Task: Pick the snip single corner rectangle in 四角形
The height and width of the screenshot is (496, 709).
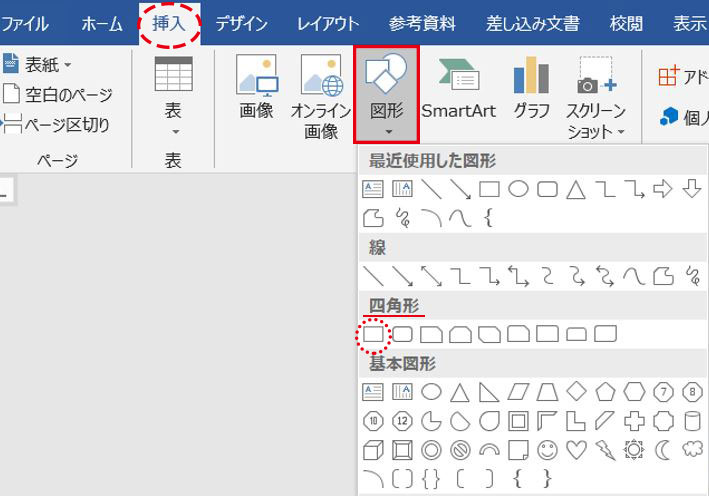Action: [x=431, y=334]
